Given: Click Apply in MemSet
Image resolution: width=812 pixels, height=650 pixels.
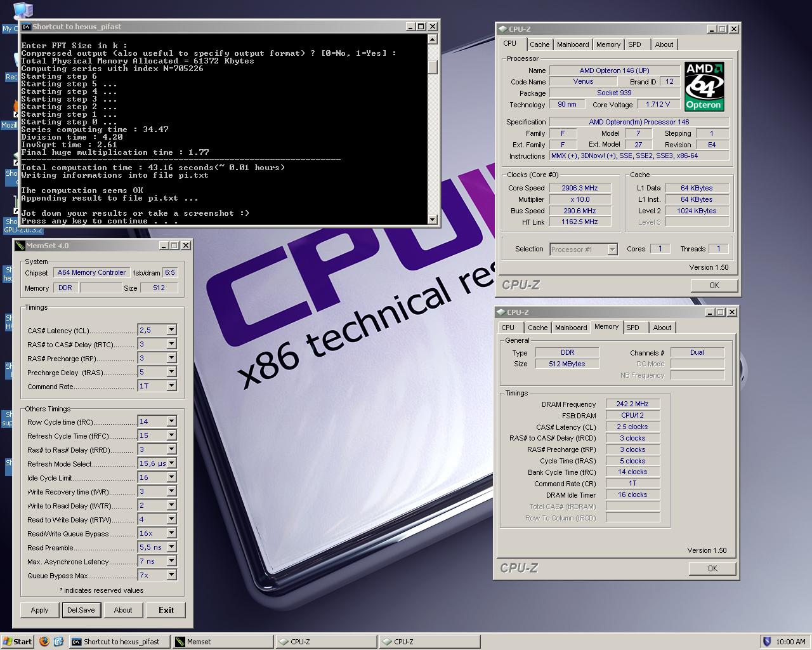Looking at the screenshot, I should tap(39, 610).
